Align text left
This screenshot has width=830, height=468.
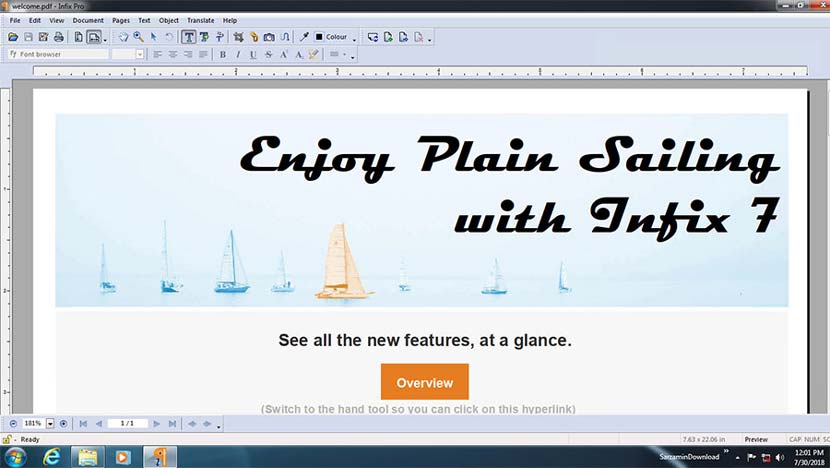click(157, 54)
